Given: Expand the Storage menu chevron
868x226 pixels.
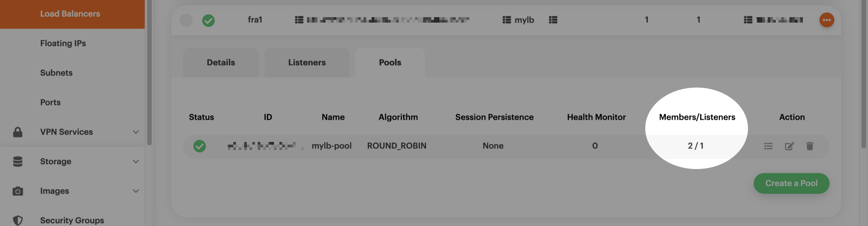Looking at the screenshot, I should click(136, 161).
